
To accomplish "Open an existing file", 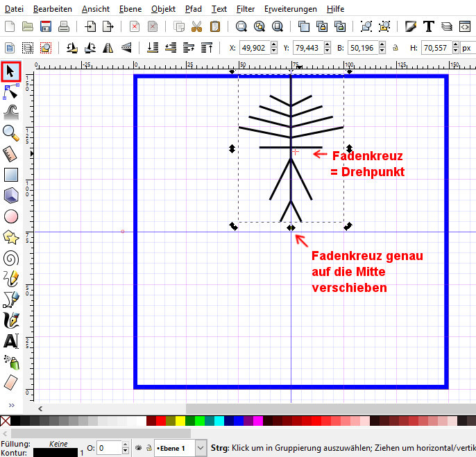I will 28,26.
